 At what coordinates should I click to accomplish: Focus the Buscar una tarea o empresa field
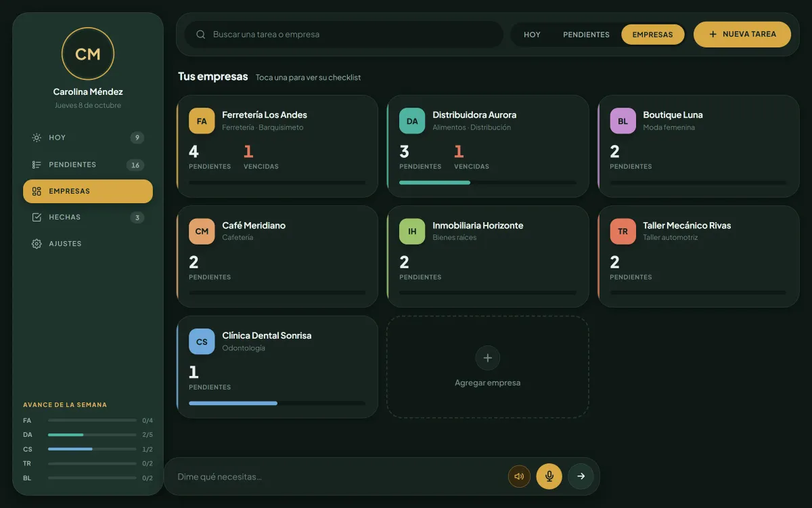(x=344, y=35)
